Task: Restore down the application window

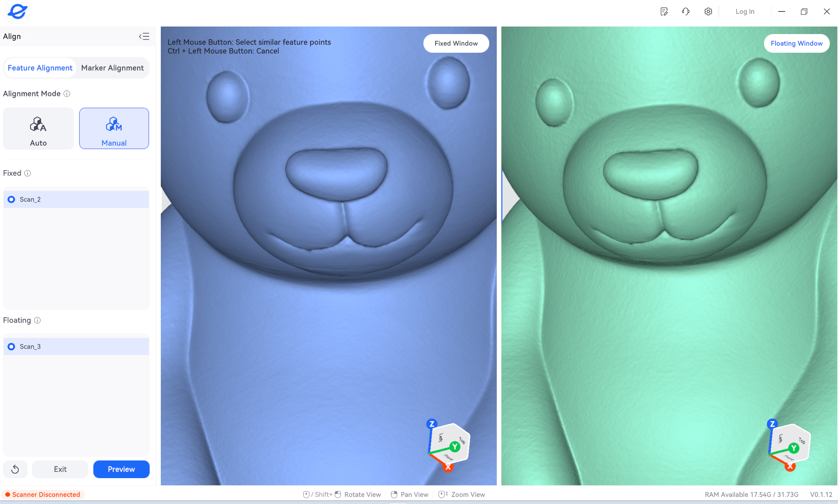Action: (804, 11)
